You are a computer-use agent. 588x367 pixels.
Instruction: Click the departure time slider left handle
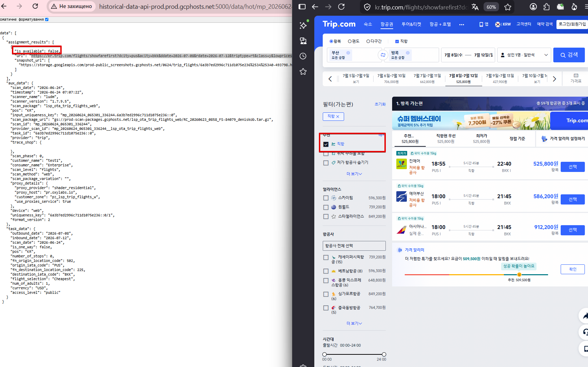(x=324, y=354)
